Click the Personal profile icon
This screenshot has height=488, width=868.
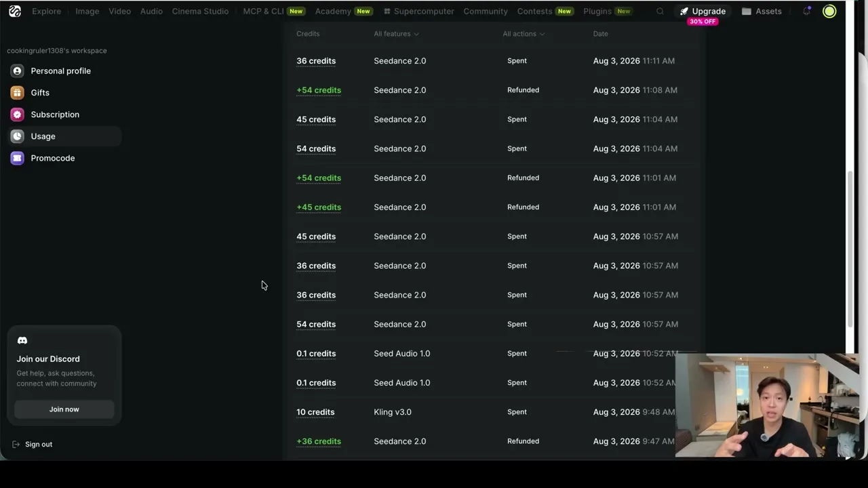point(17,70)
